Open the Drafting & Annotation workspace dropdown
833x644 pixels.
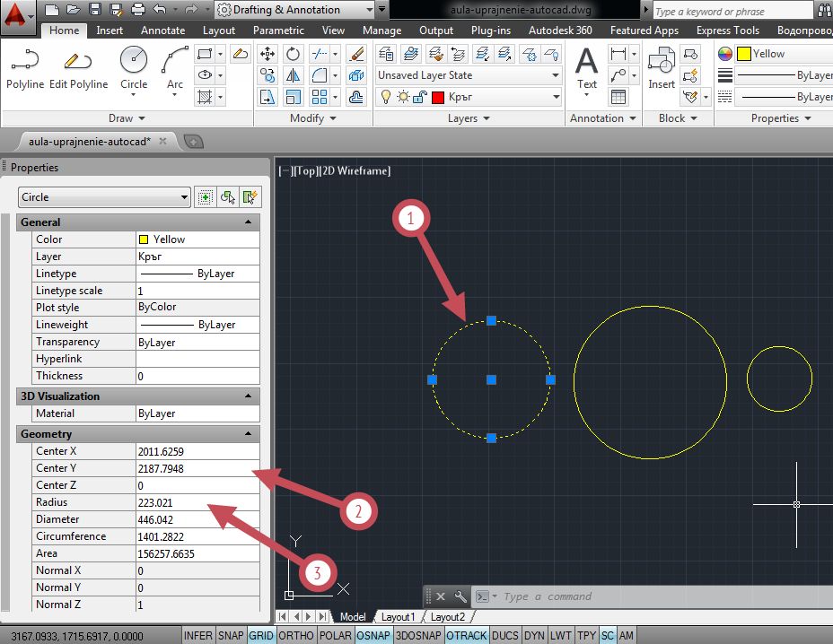click(295, 10)
